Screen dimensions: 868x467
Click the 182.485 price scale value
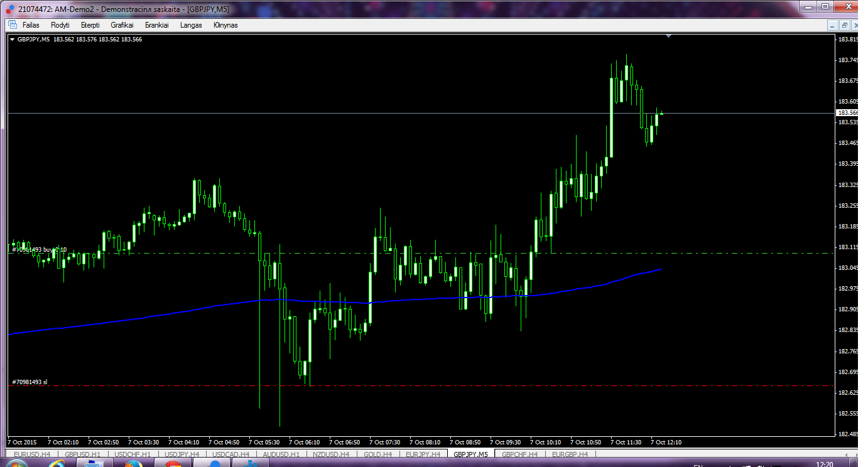848,434
